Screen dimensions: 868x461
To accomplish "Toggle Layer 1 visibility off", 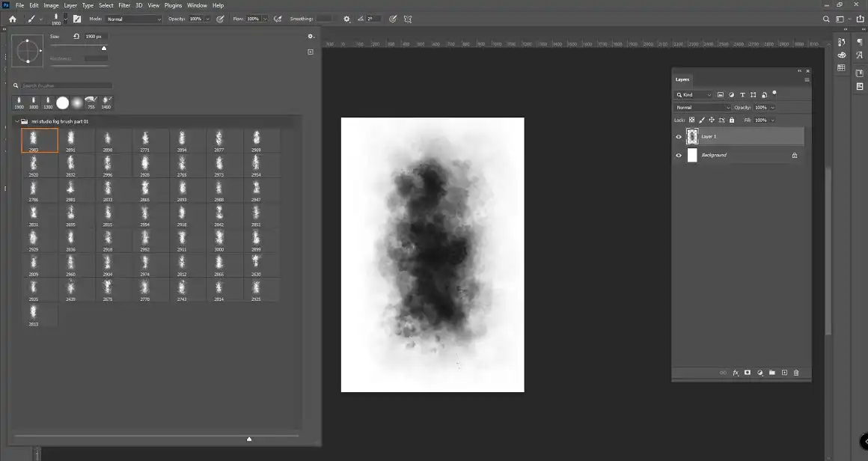I will point(679,136).
